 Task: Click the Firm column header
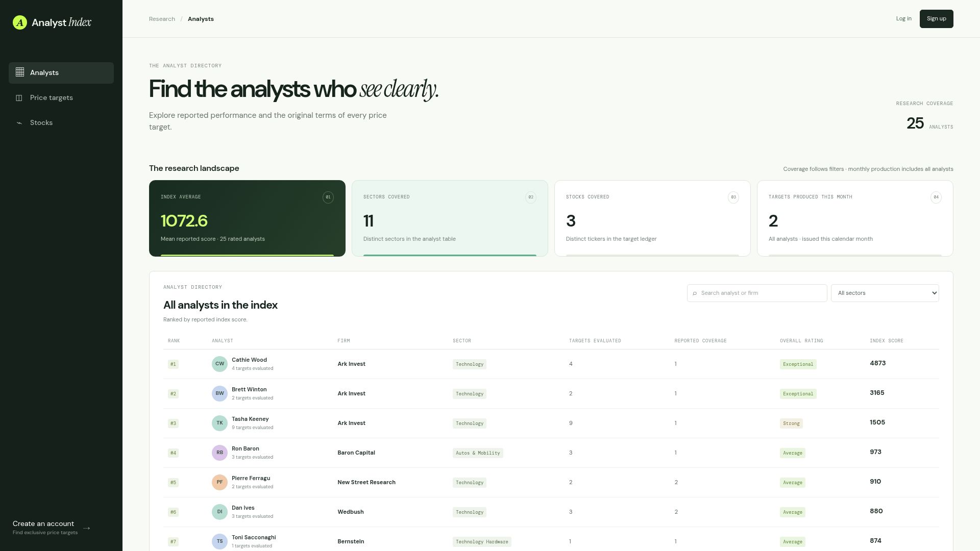(x=344, y=341)
